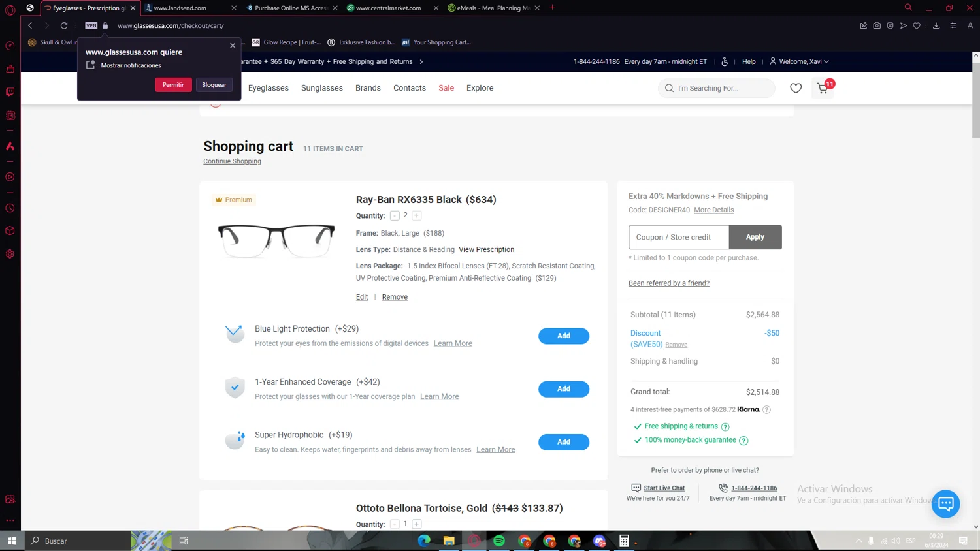Open File Explorer from the taskbar
Viewport: 980px width, 551px height.
449,541
